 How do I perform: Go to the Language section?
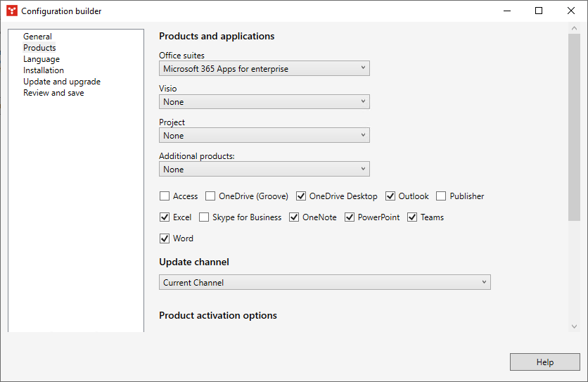coord(41,59)
